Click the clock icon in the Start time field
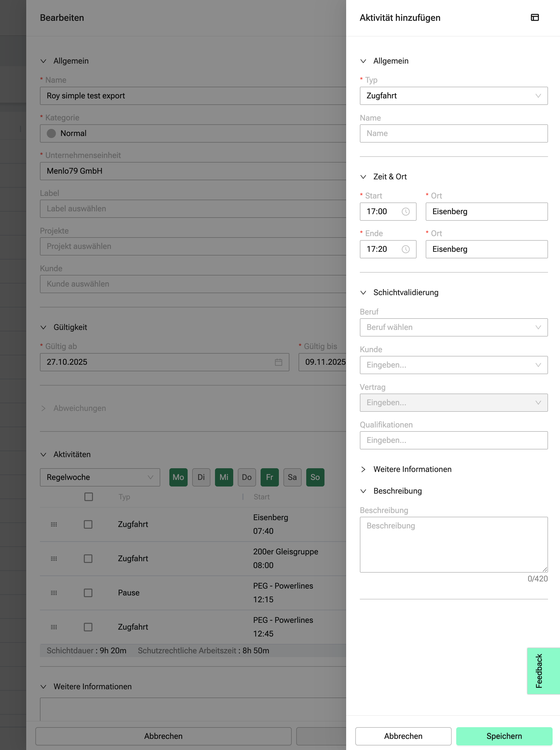 (405, 212)
